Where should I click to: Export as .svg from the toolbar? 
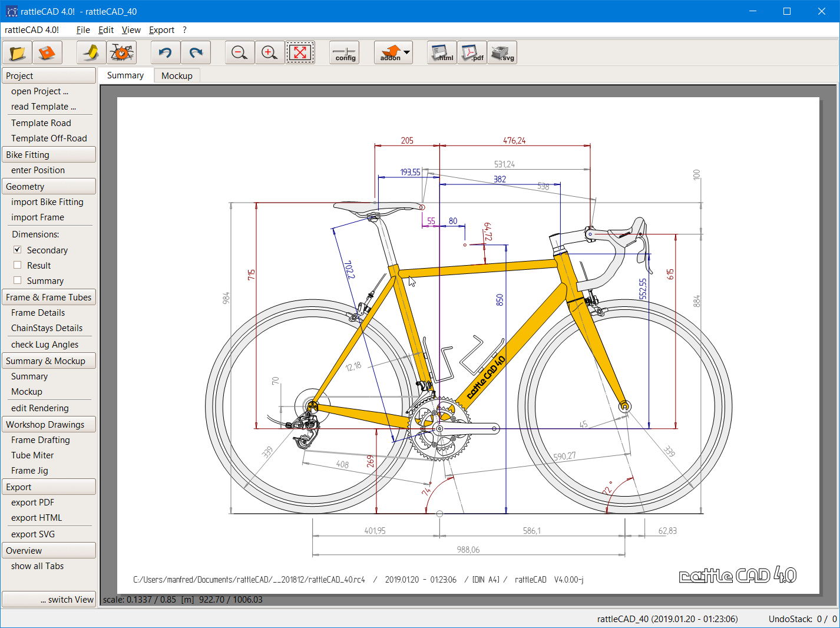tap(502, 52)
